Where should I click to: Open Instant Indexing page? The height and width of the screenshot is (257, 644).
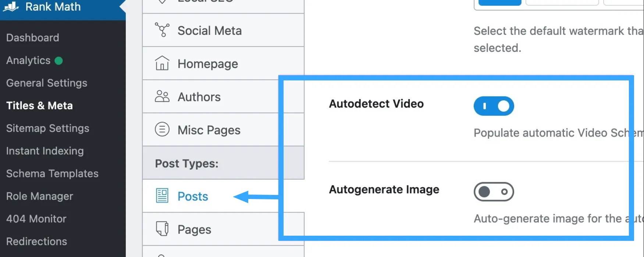(x=45, y=151)
